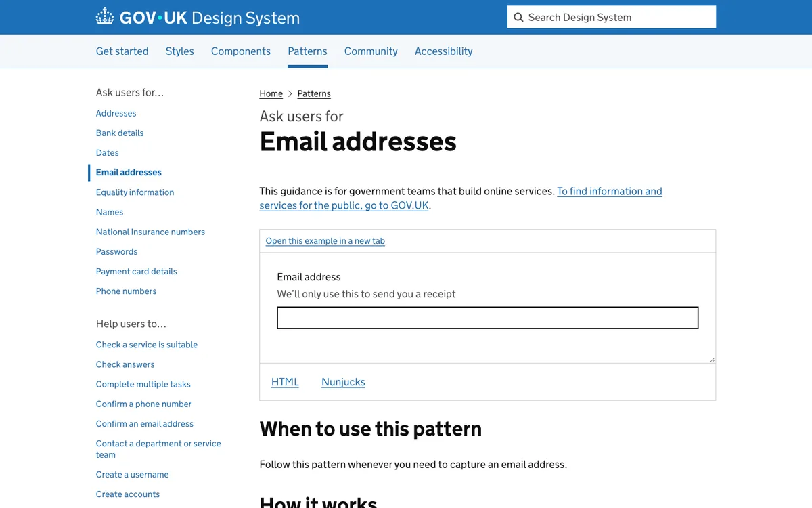This screenshot has height=508, width=812.
Task: Open the Addresses sidebar link
Action: (116, 114)
